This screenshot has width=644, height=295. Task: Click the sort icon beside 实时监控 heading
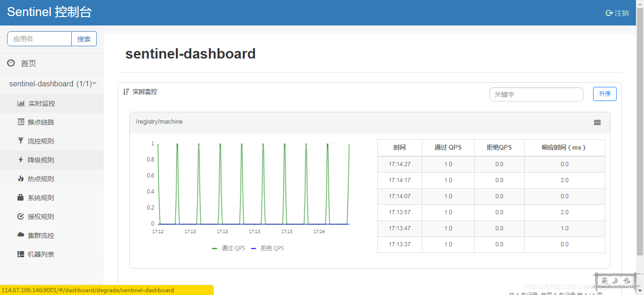(x=126, y=92)
